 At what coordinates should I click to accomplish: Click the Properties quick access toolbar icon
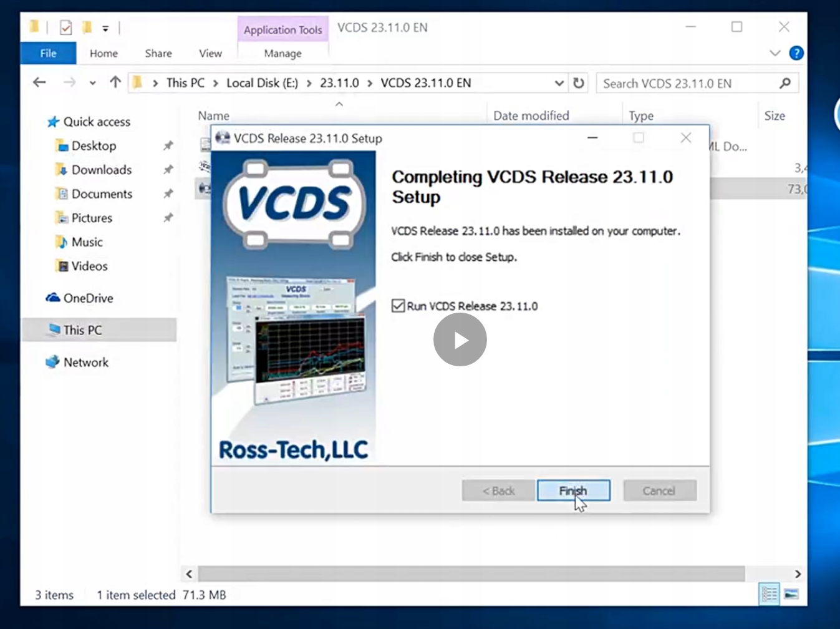[x=65, y=27]
